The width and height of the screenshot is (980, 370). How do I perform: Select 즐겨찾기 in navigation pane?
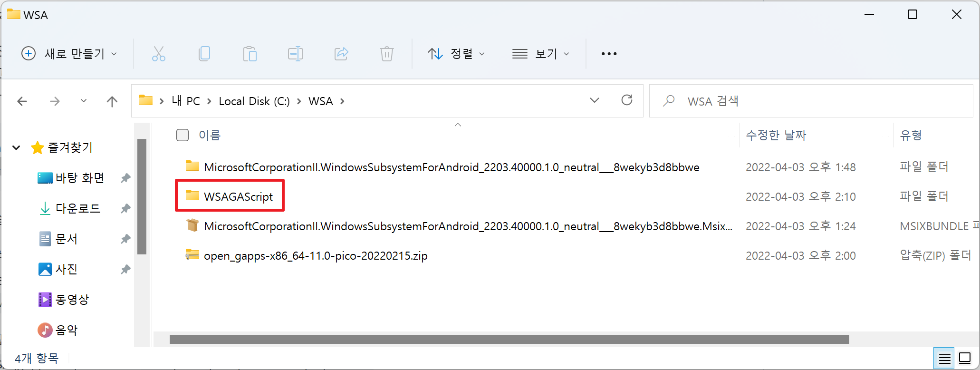coord(62,147)
